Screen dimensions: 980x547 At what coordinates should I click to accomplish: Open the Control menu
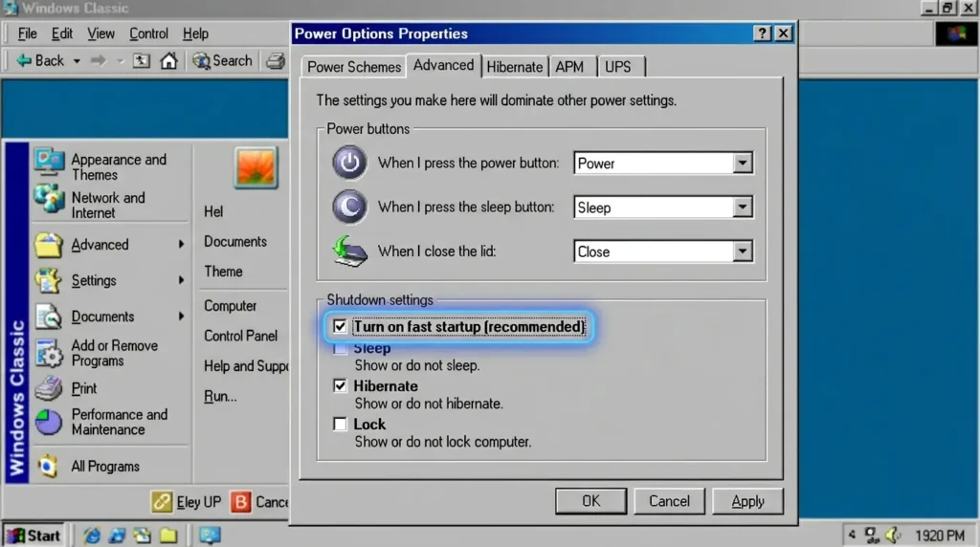tap(148, 33)
